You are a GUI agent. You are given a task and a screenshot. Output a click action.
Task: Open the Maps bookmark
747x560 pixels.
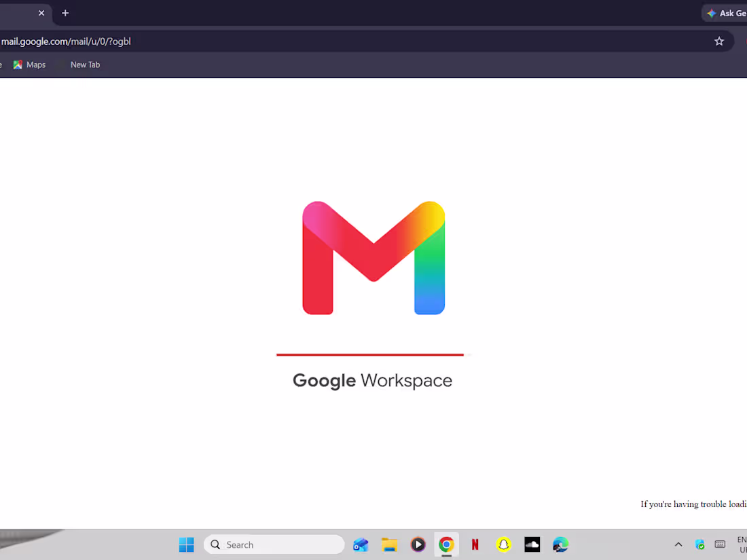pos(29,64)
